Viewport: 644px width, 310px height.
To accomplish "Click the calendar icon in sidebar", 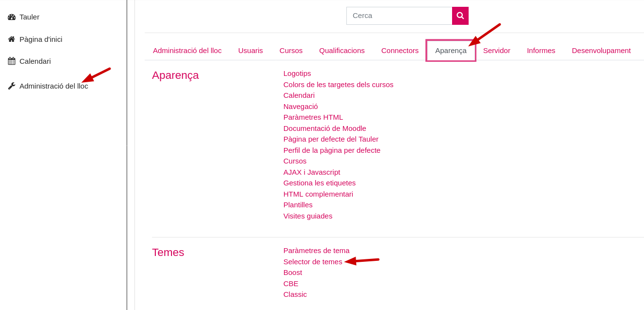I will pyautogui.click(x=12, y=61).
